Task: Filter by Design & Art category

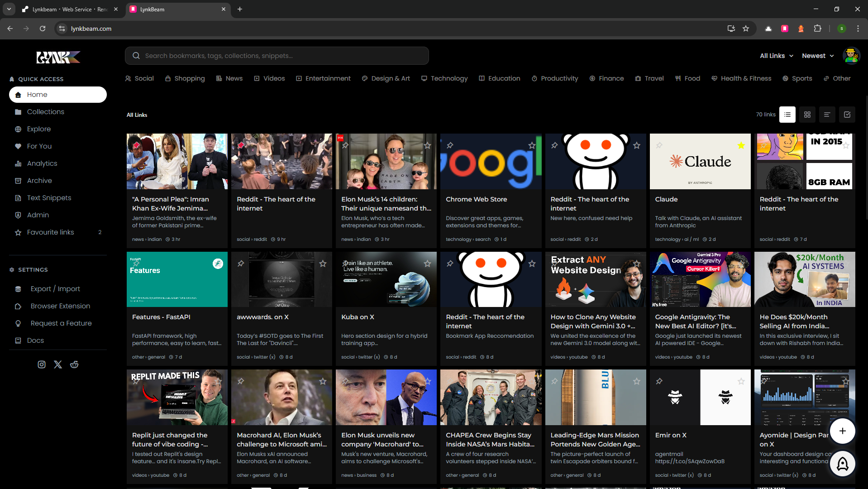Action: 386,78
